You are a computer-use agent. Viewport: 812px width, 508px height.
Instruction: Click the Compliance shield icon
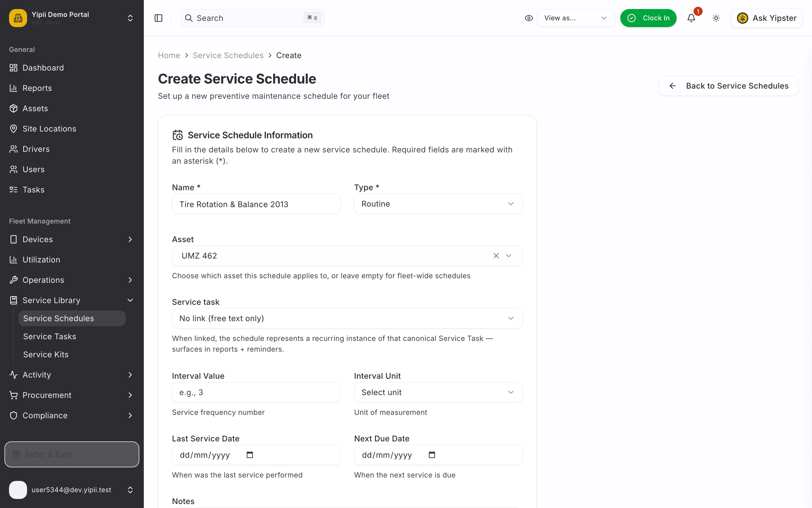tap(14, 416)
